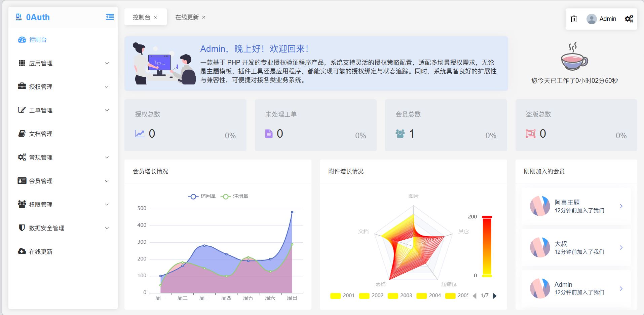This screenshot has width=644, height=315.
Task: Click the 授权管理 briefcase icon
Action: coord(22,86)
